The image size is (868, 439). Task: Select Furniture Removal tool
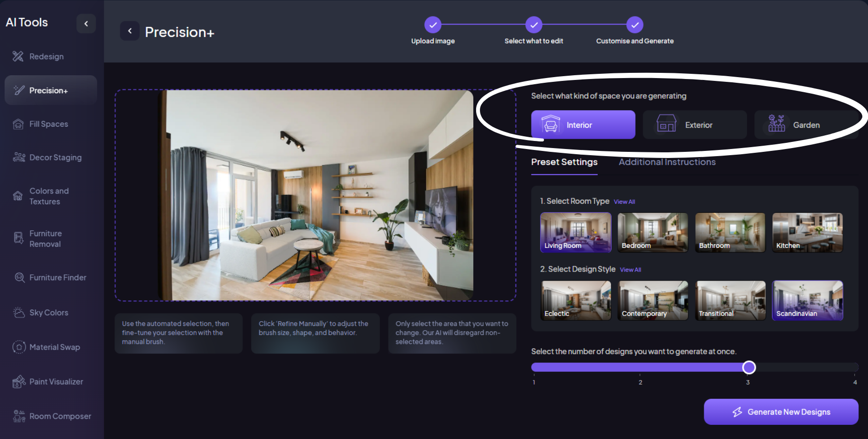click(x=45, y=239)
